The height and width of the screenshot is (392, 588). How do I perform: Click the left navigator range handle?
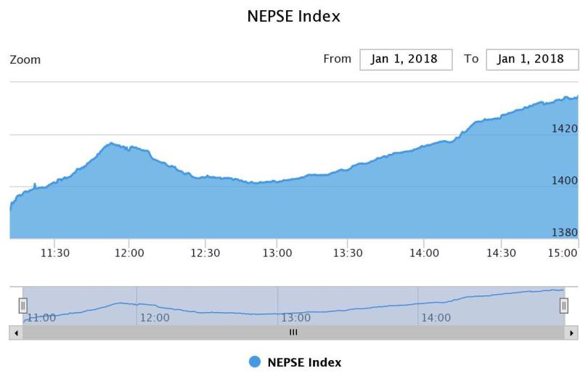point(23,306)
